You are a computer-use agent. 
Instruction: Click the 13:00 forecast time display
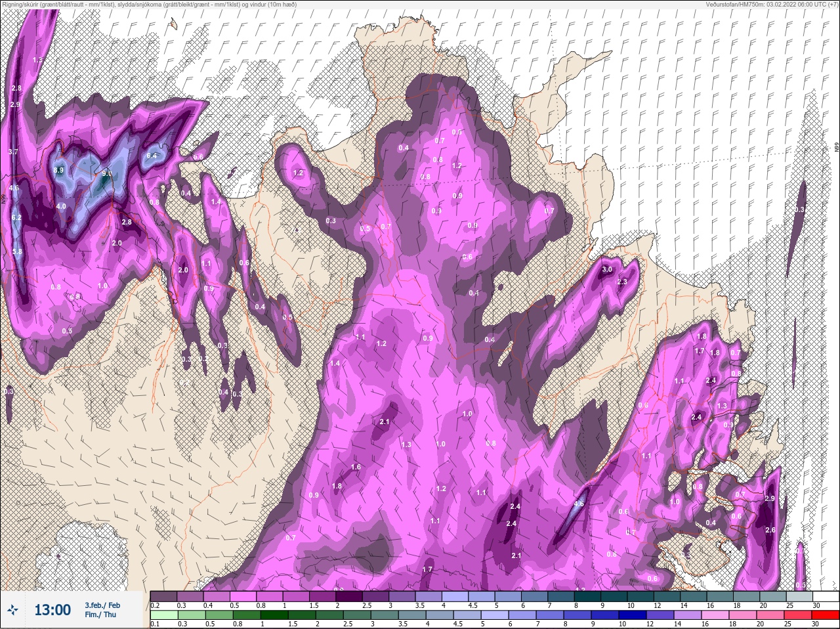pyautogui.click(x=52, y=610)
